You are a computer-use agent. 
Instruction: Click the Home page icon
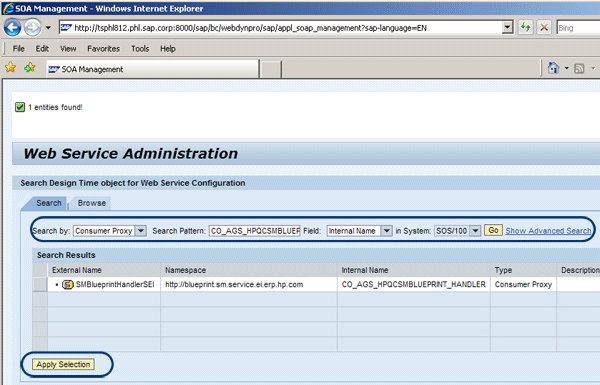coord(553,68)
